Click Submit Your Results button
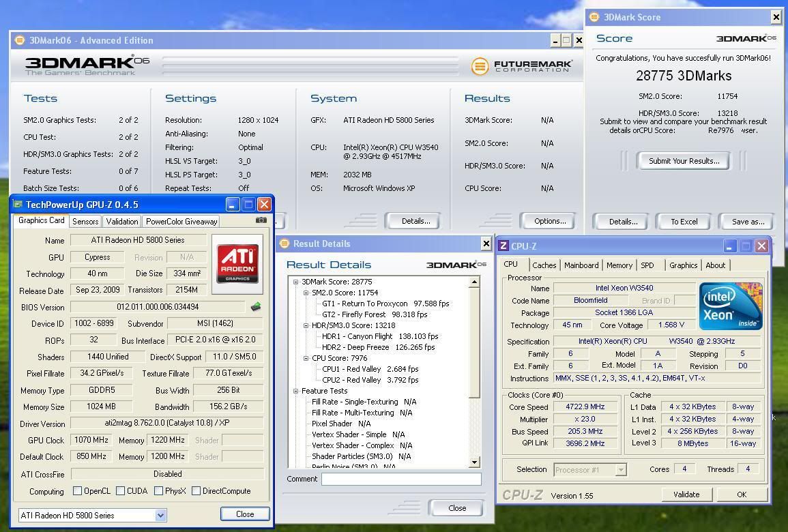Image resolution: width=788 pixels, height=532 pixels. tap(684, 161)
